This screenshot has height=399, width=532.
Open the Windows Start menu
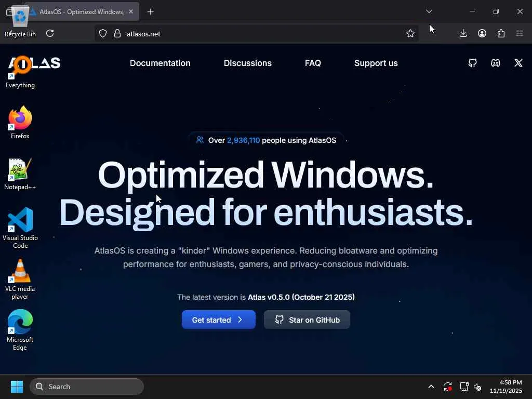coord(17,387)
